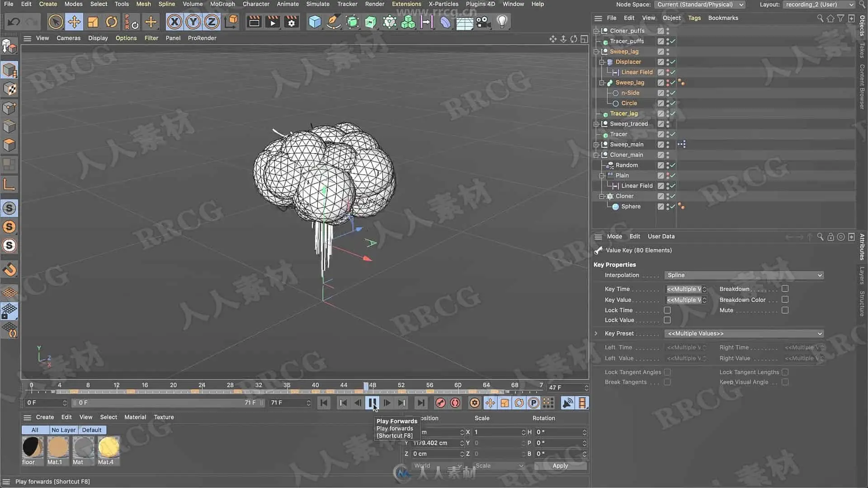Select the Mat.4 yellow material swatch
Viewport: 868px width, 488px height.
point(108,450)
